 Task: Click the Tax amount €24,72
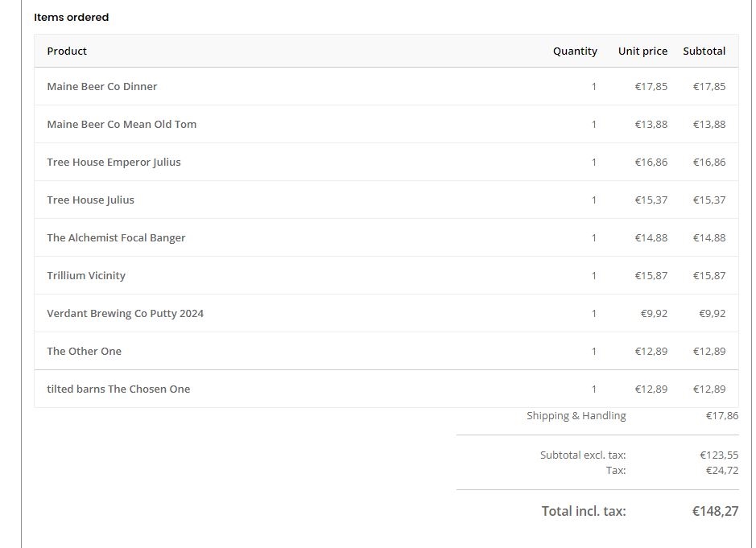pos(721,471)
